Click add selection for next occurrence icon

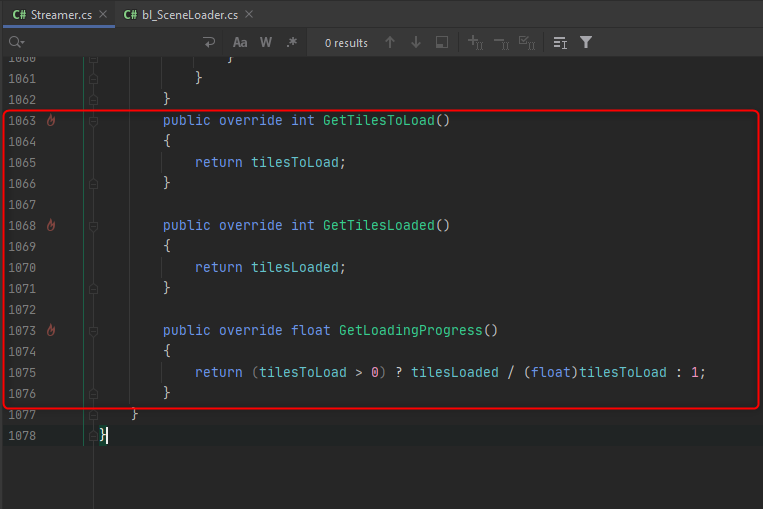pyautogui.click(x=475, y=43)
